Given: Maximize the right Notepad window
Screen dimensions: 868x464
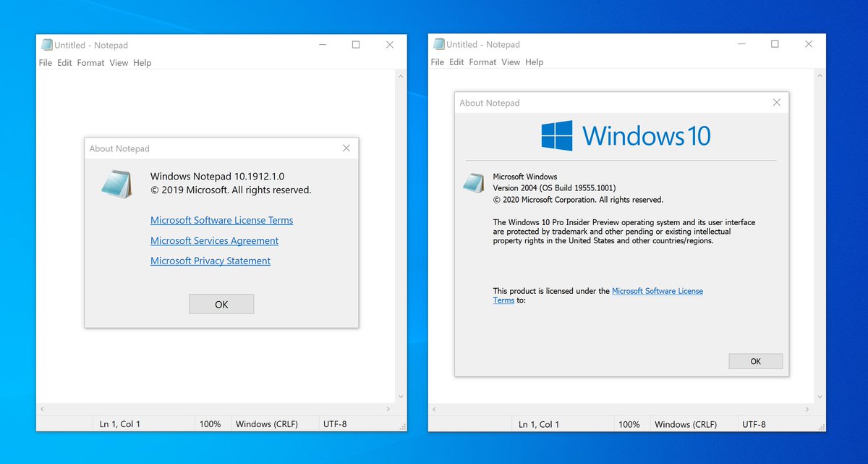Looking at the screenshot, I should [x=775, y=44].
